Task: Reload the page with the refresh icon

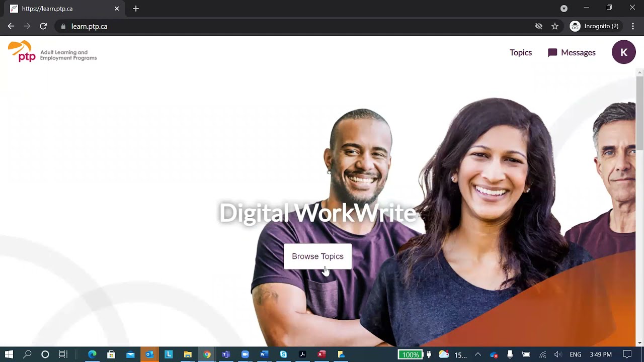Action: coord(43,26)
